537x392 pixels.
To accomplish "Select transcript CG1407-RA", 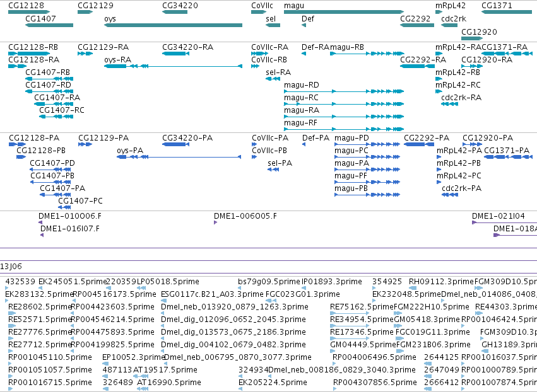I will click(57, 98).
